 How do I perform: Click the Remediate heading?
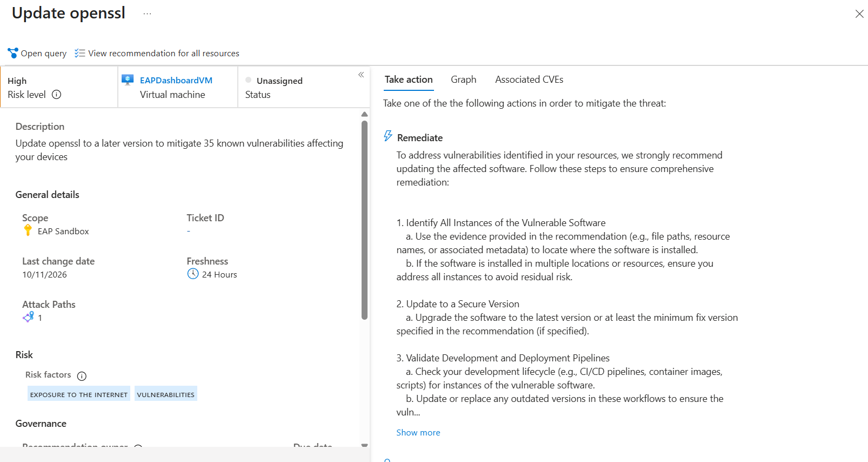(420, 138)
